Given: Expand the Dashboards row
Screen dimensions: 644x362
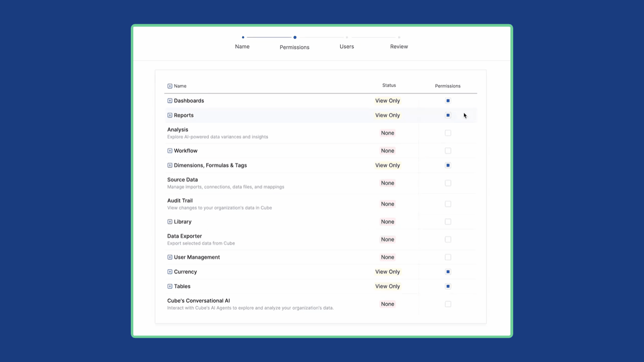Looking at the screenshot, I should [x=170, y=101].
